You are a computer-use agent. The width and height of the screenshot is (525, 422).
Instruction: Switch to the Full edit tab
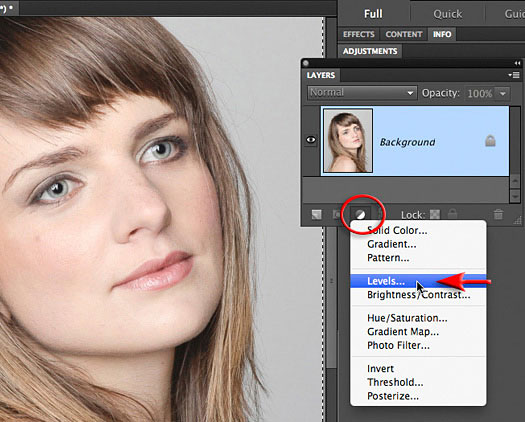pyautogui.click(x=373, y=14)
